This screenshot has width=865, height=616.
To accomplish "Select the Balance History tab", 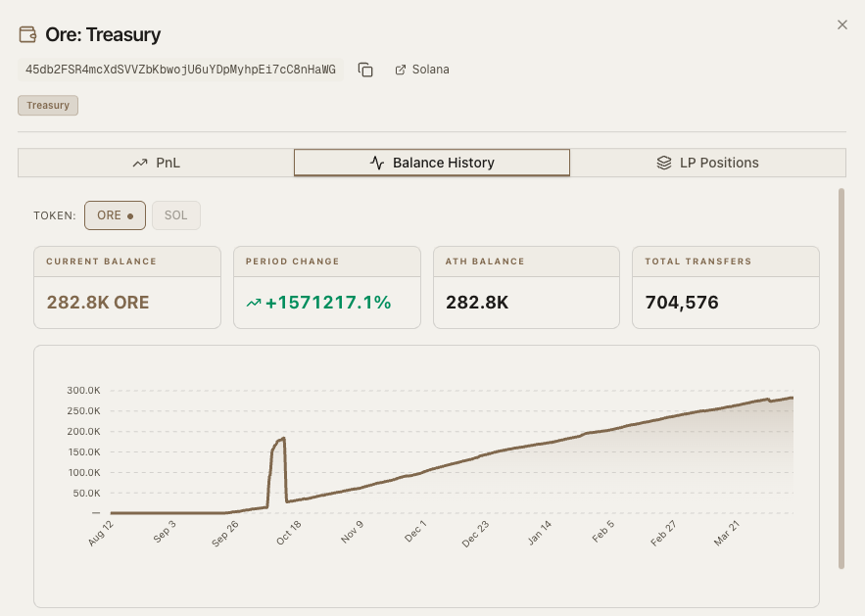I will coord(432,163).
